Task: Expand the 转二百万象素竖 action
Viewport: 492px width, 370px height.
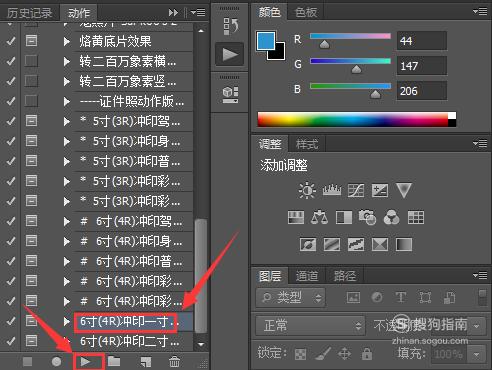Action: point(67,81)
